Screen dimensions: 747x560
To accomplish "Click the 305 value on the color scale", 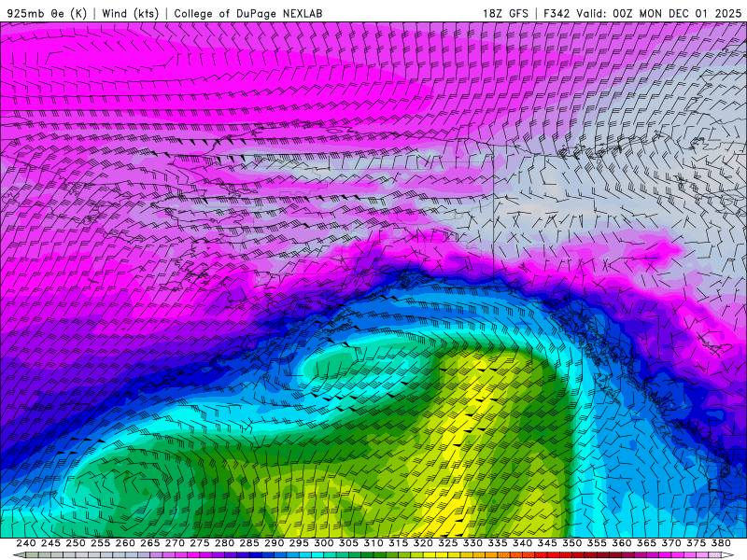I will click(x=348, y=543).
